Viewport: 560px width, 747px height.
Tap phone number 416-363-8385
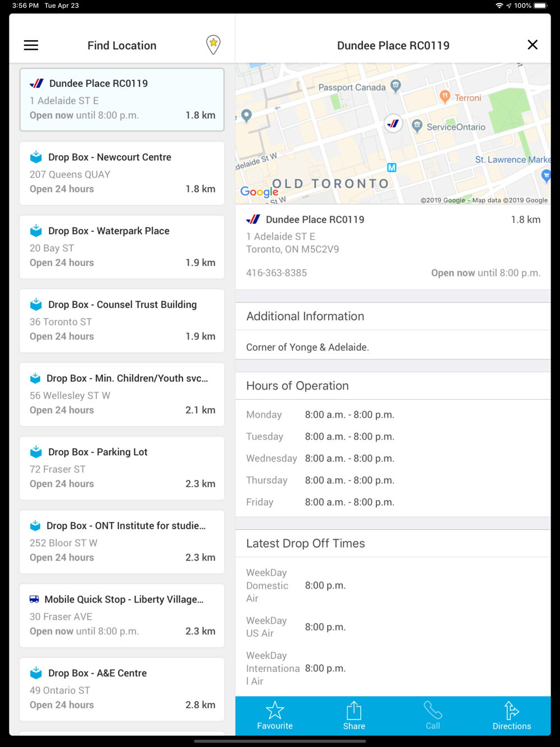277,273
